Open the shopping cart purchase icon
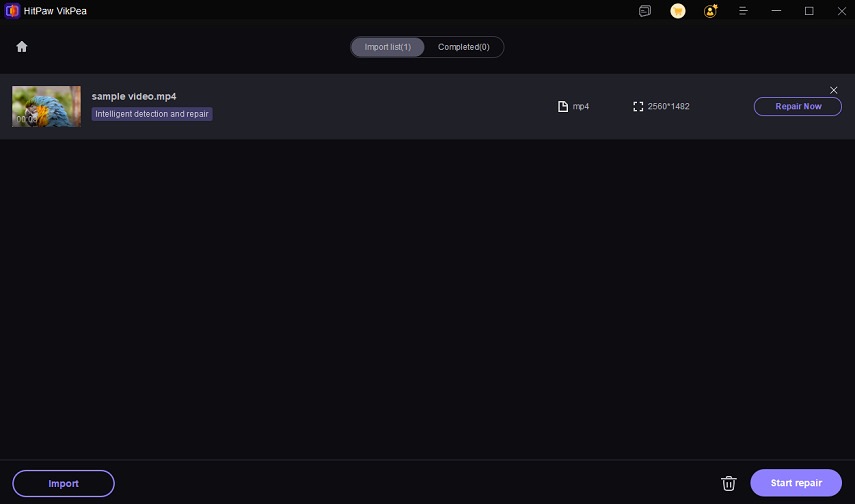Image resolution: width=855 pixels, height=504 pixels. 678,11
